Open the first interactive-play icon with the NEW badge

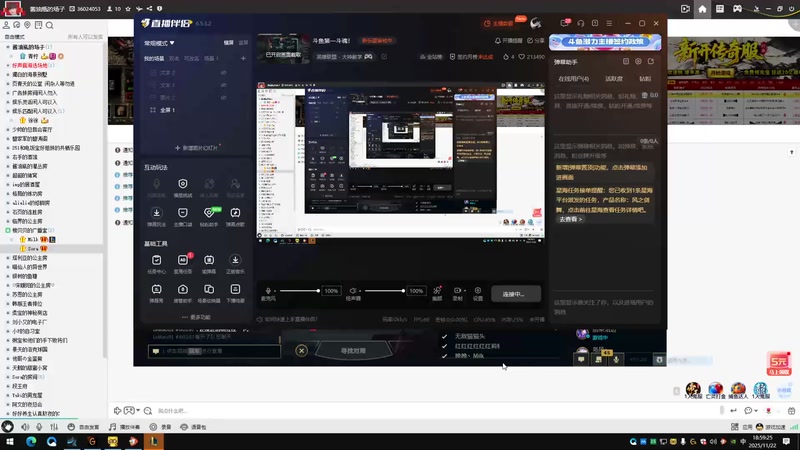pyautogui.click(x=209, y=213)
